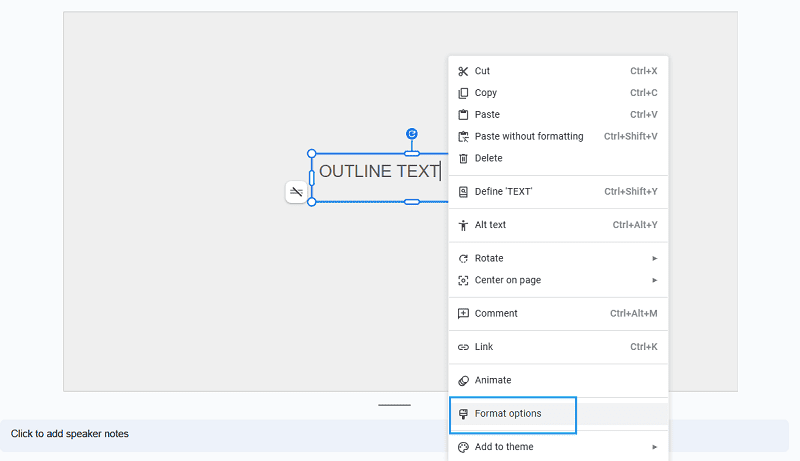Click the Define 'TEXT' dictionary icon
The width and height of the screenshot is (800, 461).
463,192
